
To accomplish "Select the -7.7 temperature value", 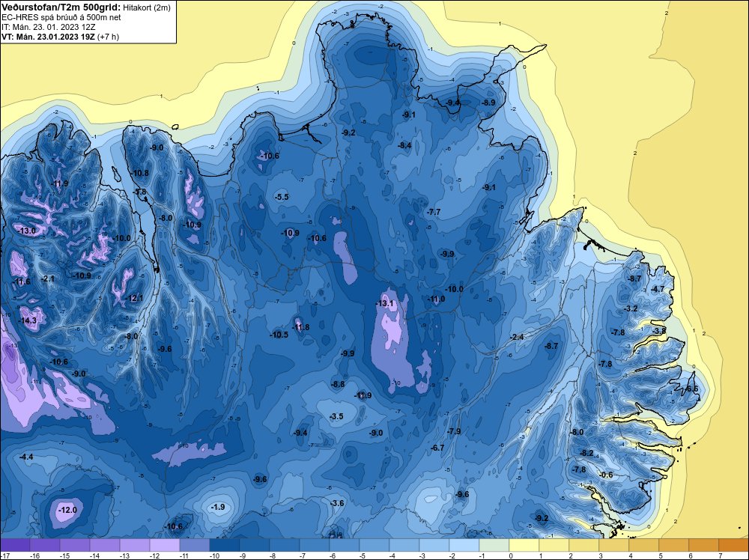I will tap(434, 212).
